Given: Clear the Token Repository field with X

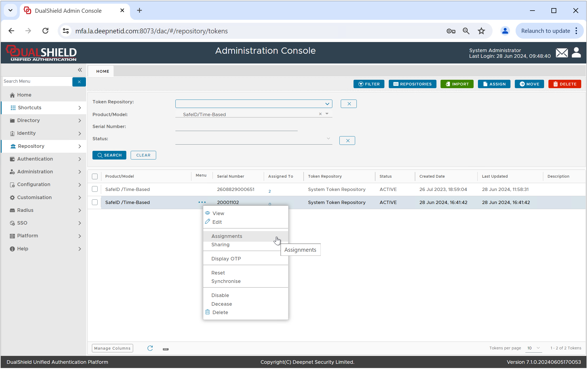Looking at the screenshot, I should 349,104.
